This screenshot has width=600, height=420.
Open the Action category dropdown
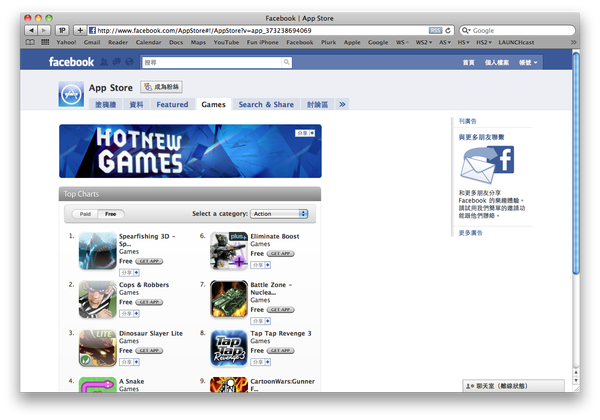coord(279,214)
